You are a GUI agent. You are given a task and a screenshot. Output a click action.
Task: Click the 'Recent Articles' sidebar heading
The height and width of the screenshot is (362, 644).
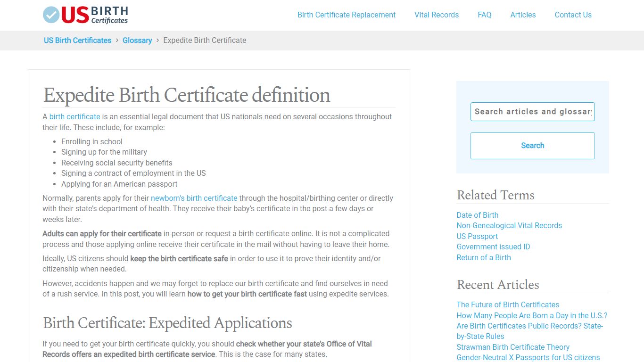498,285
